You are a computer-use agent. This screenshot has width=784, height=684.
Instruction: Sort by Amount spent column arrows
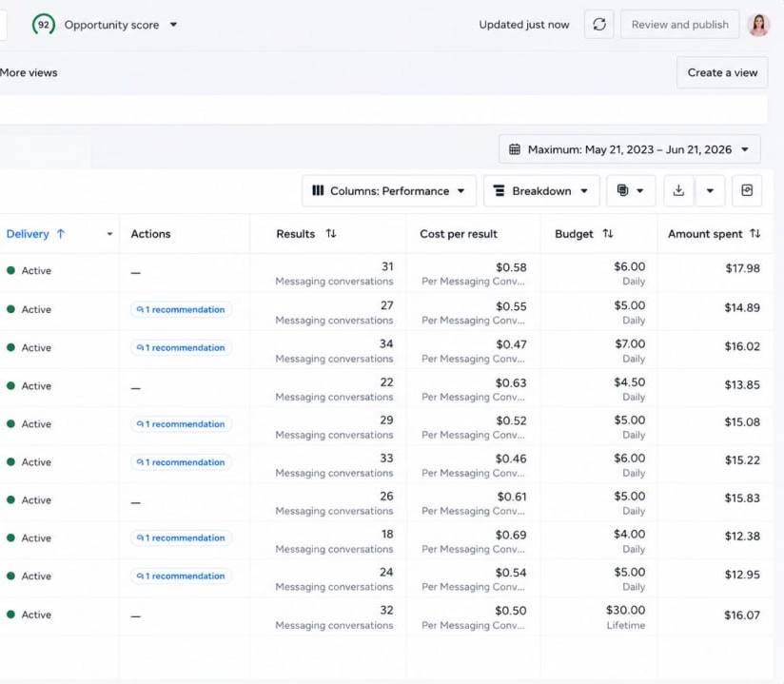755,233
